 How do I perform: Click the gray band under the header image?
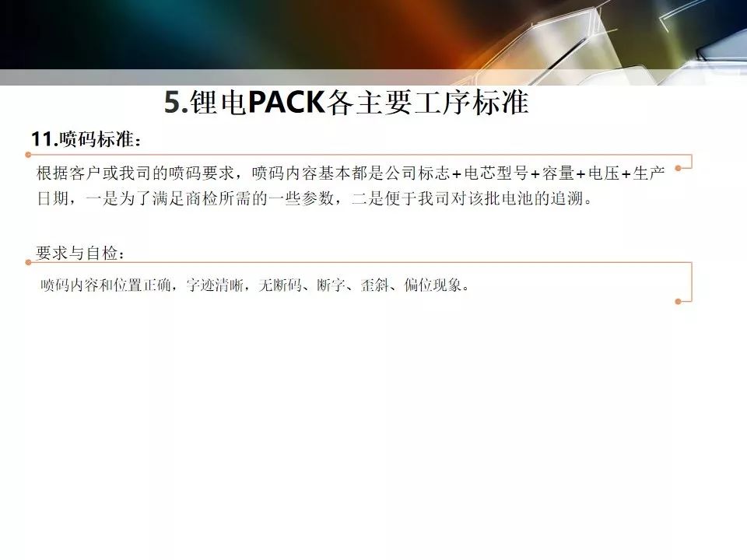pyautogui.click(x=373, y=77)
